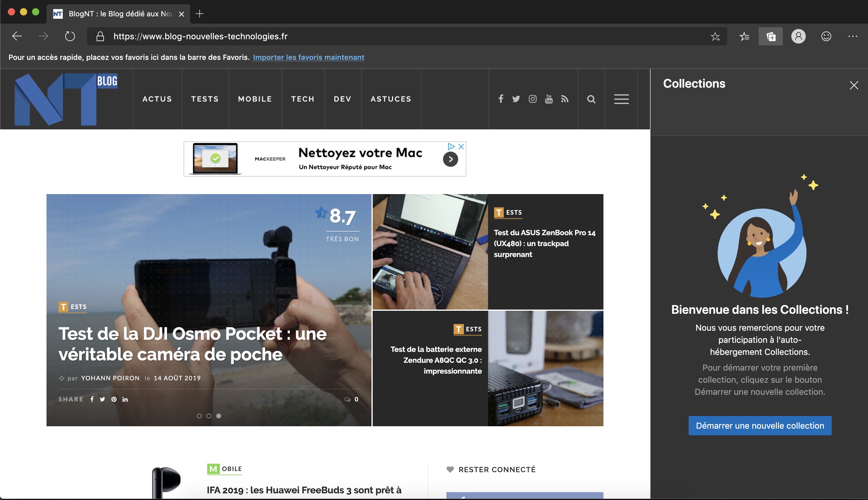Screen dimensions: 868x500
Task: Toggle the Collections toolbar button
Action: 770,36
